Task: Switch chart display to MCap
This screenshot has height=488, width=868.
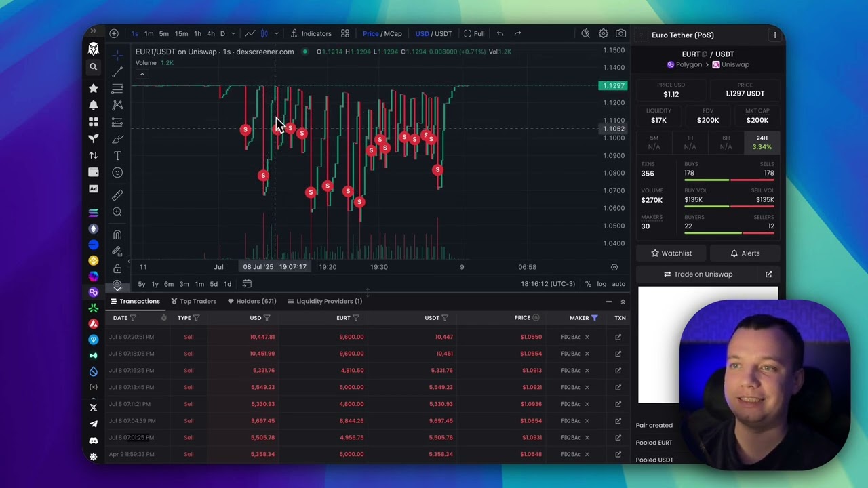Action: coord(393,33)
